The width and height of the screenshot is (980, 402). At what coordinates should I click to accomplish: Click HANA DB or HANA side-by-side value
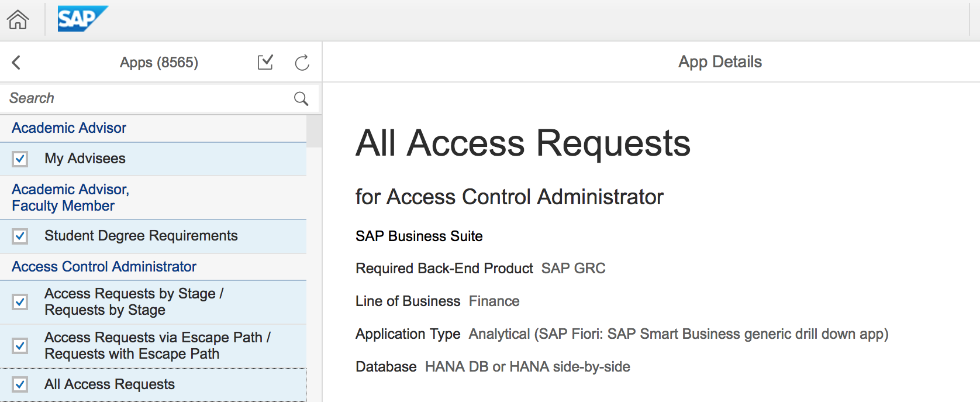(x=527, y=367)
